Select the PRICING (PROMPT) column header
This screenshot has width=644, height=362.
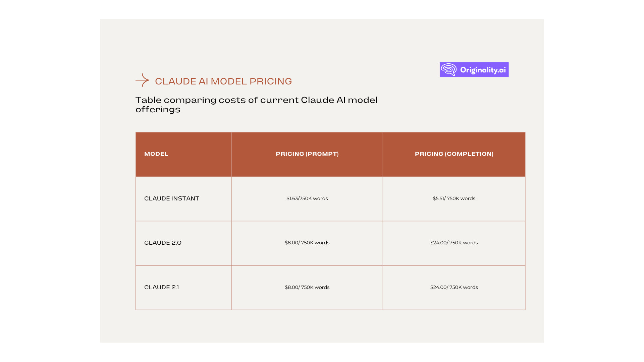(x=307, y=154)
